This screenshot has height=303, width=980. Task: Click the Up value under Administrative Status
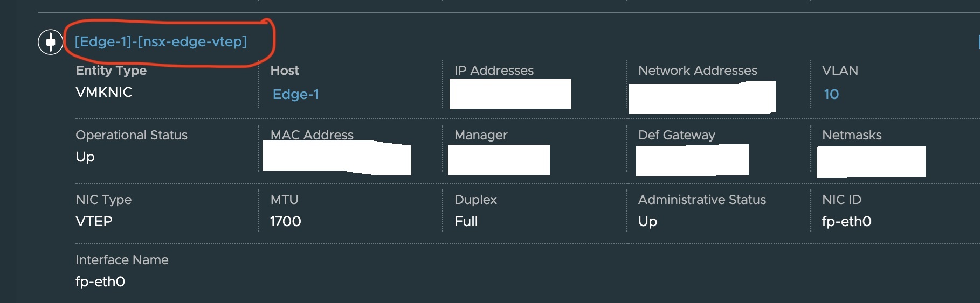[x=647, y=221]
